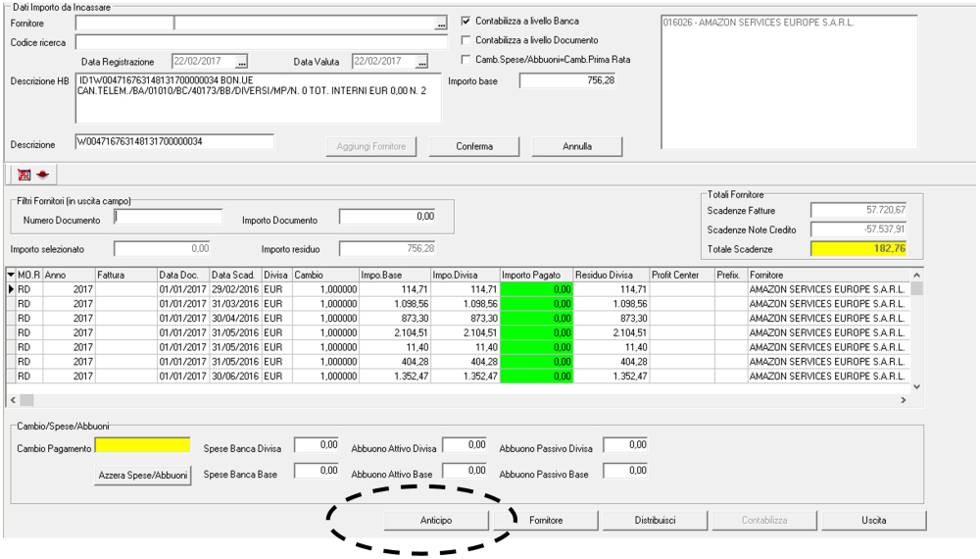Click the yellow Cambio Pagamento field
980x559 pixels.
142,446
